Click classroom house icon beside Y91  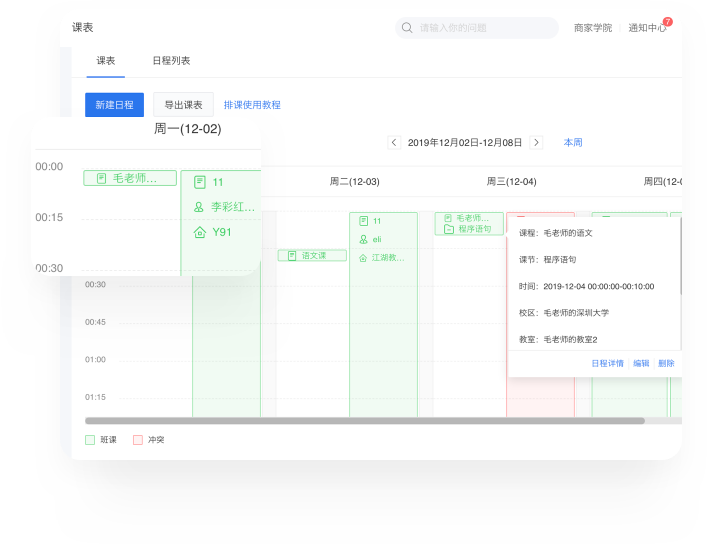click(199, 232)
